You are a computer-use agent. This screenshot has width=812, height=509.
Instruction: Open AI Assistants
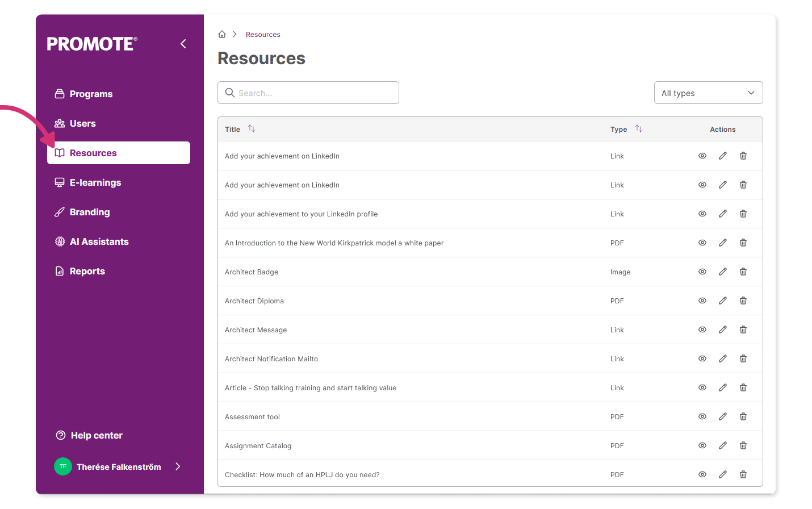pyautogui.click(x=119, y=241)
